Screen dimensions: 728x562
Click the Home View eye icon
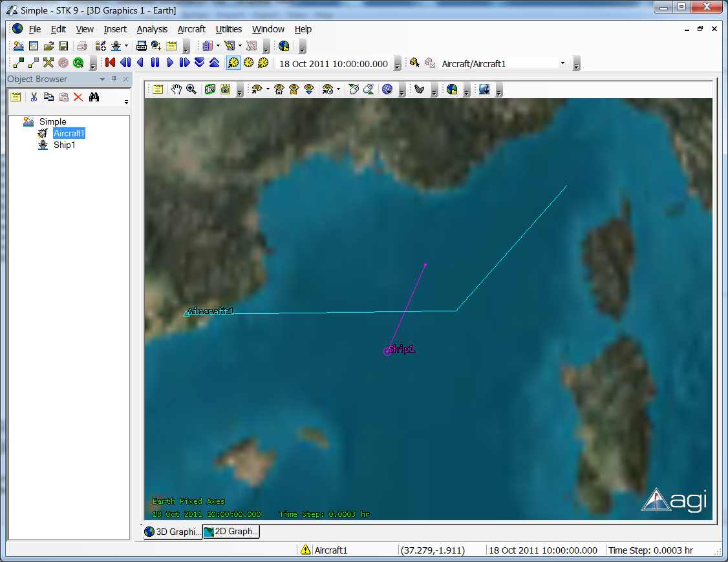279,89
